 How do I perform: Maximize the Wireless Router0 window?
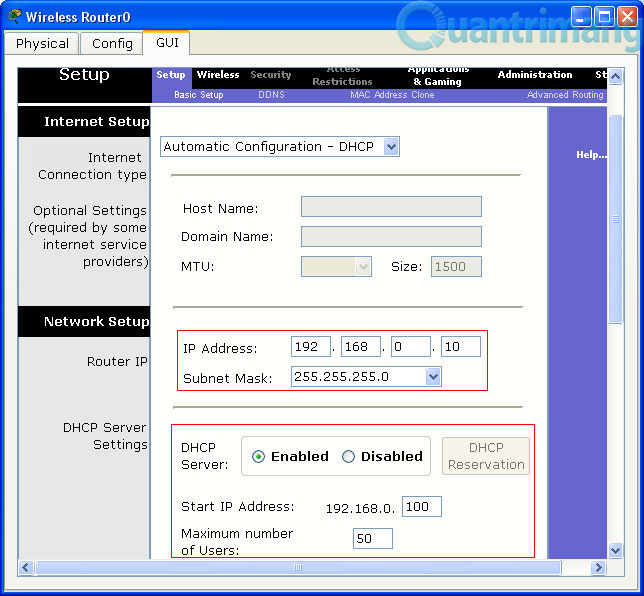[x=604, y=17]
